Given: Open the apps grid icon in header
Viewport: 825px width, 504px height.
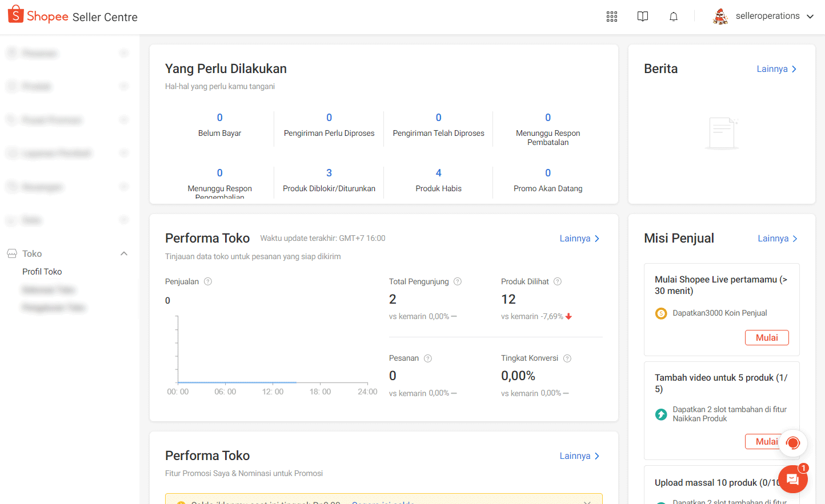Looking at the screenshot, I should (x=612, y=17).
